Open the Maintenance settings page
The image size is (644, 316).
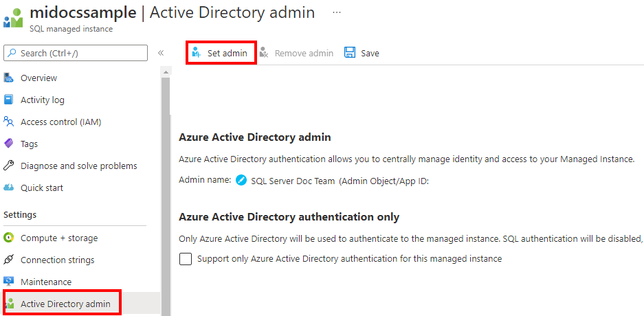[x=46, y=282]
